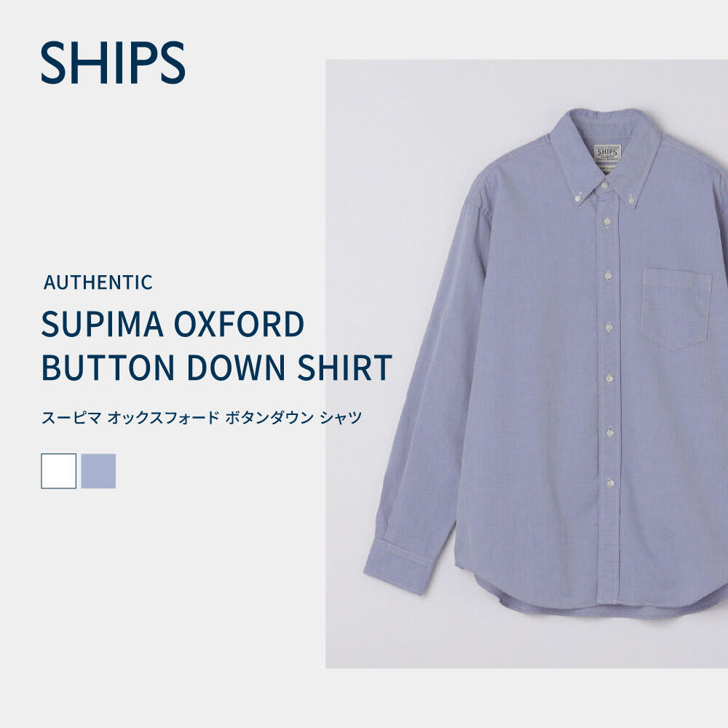This screenshot has width=728, height=728.
Task: Click the shirt's chest pocket
Action: click(x=676, y=309)
